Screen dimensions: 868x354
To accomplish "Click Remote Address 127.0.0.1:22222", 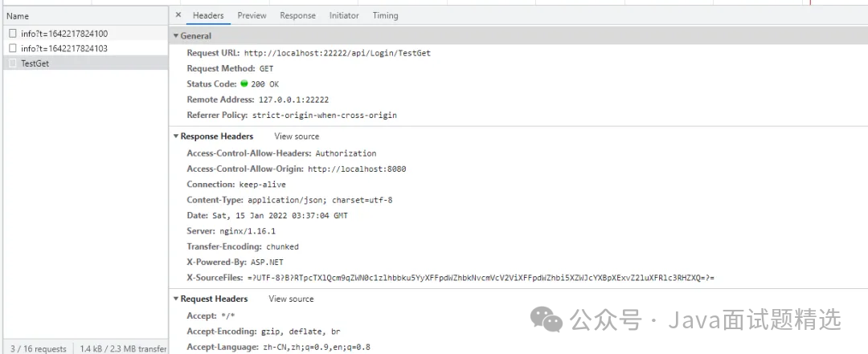I will click(x=293, y=100).
